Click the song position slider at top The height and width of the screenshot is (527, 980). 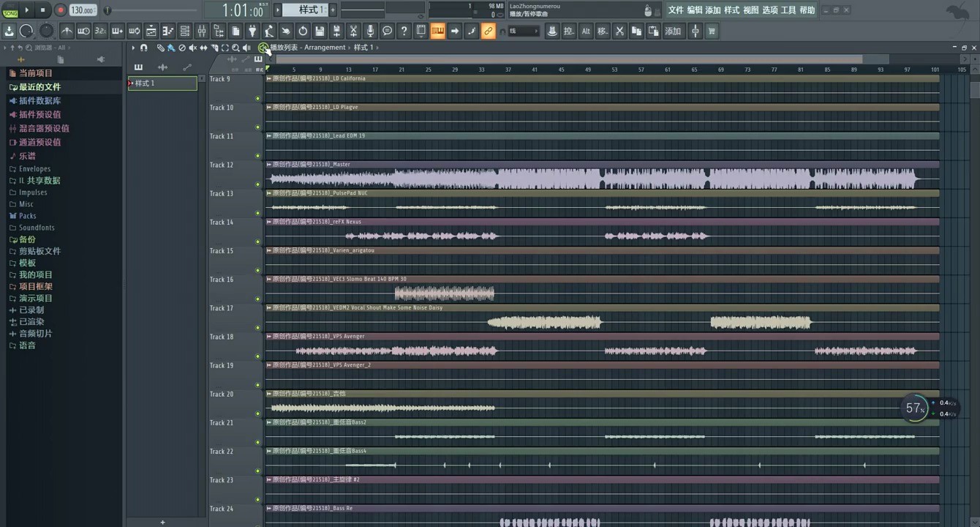[x=152, y=10]
